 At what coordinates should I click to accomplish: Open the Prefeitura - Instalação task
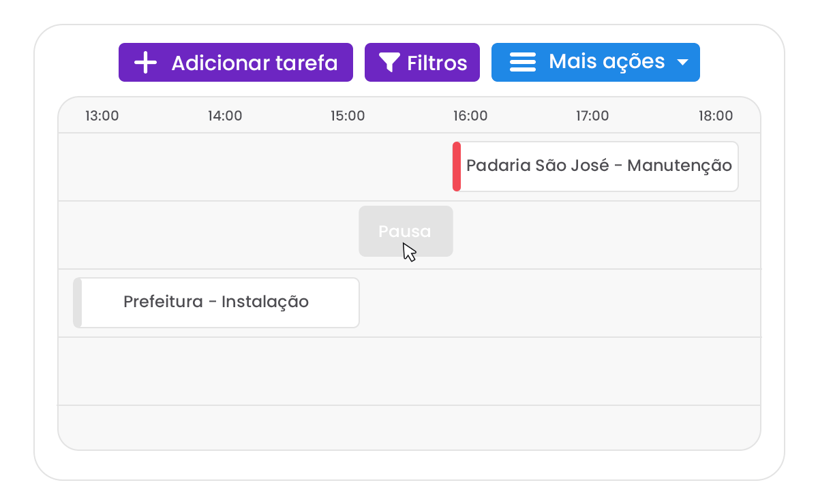click(216, 302)
